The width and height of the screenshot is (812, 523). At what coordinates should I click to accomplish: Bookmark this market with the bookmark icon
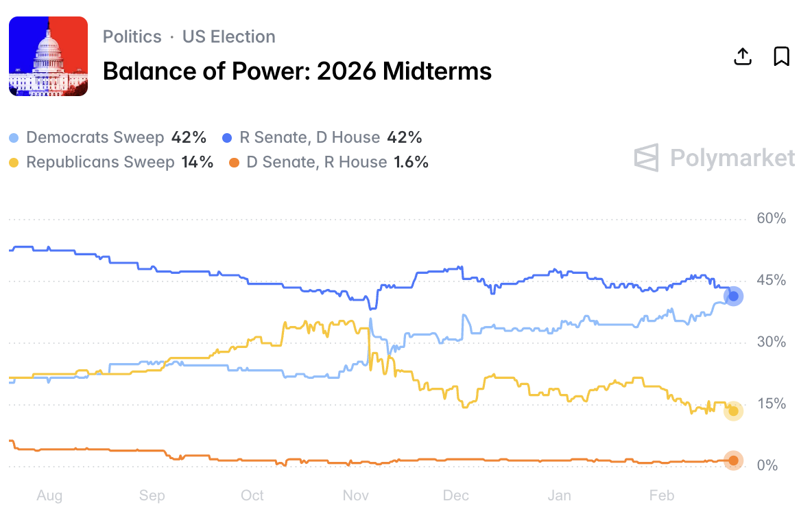pos(781,56)
